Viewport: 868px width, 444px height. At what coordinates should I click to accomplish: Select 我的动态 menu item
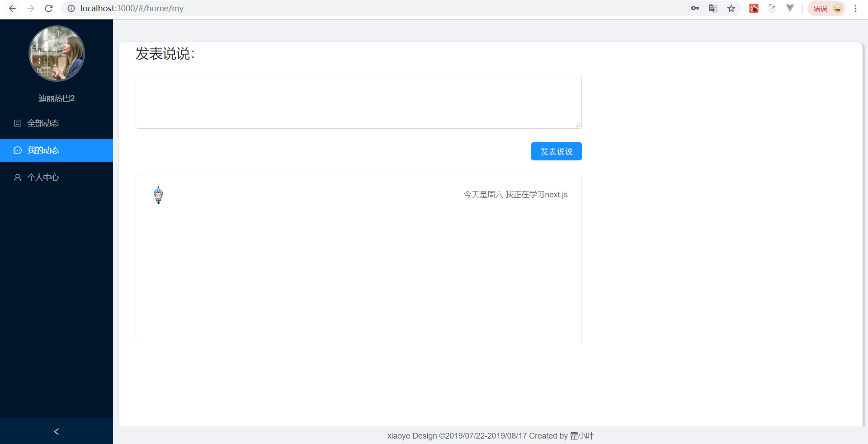click(57, 150)
